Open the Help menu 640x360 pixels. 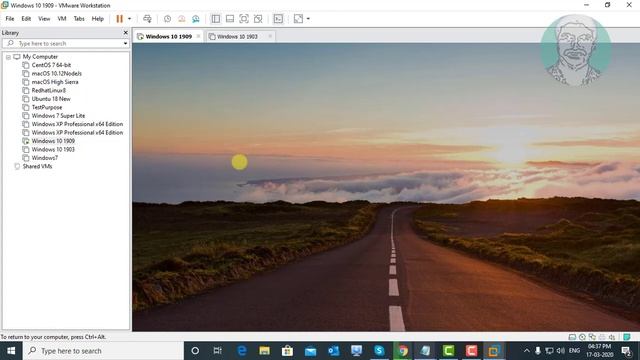pyautogui.click(x=98, y=19)
